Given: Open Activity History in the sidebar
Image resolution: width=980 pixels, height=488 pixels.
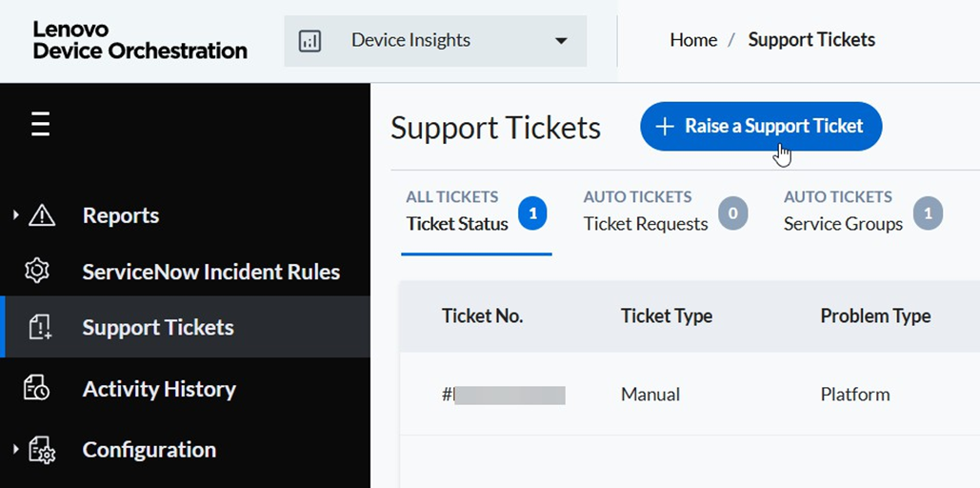Looking at the screenshot, I should pos(159,389).
